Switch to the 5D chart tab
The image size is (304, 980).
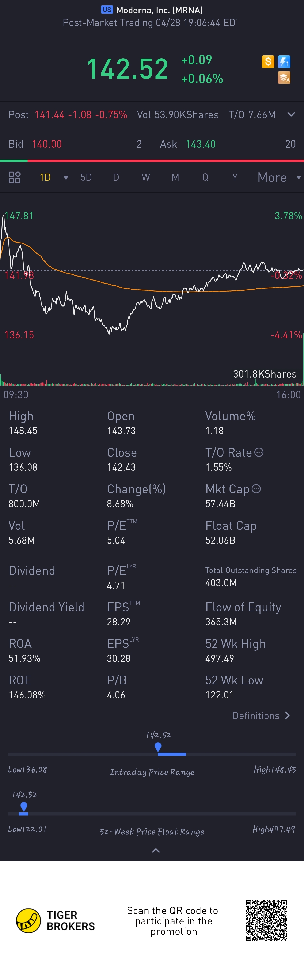[x=86, y=178]
